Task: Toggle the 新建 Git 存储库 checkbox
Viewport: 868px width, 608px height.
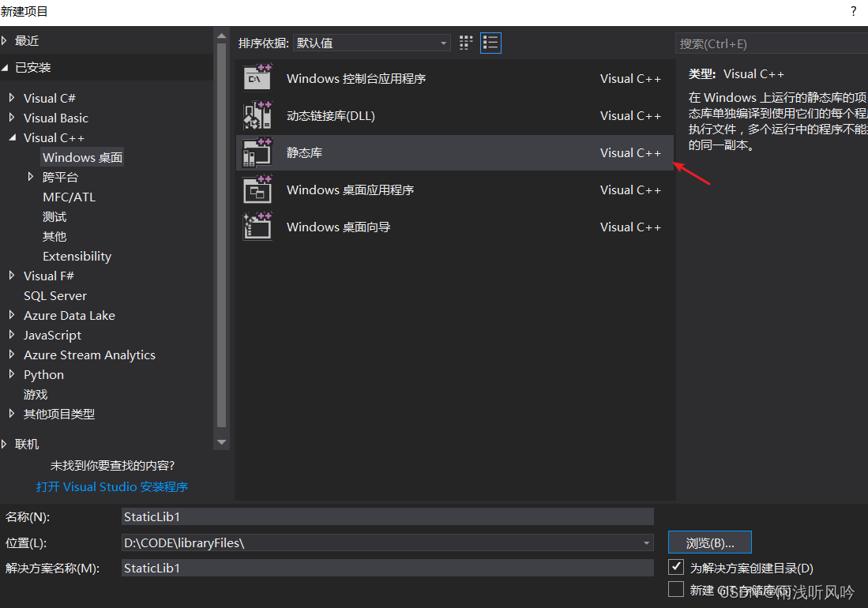Action: click(x=676, y=589)
